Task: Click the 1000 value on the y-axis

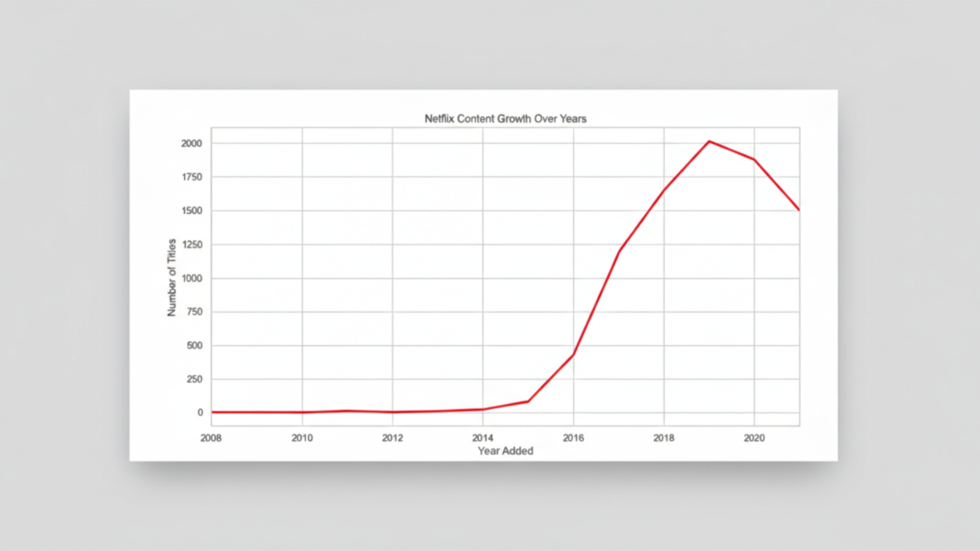Action: 191,279
